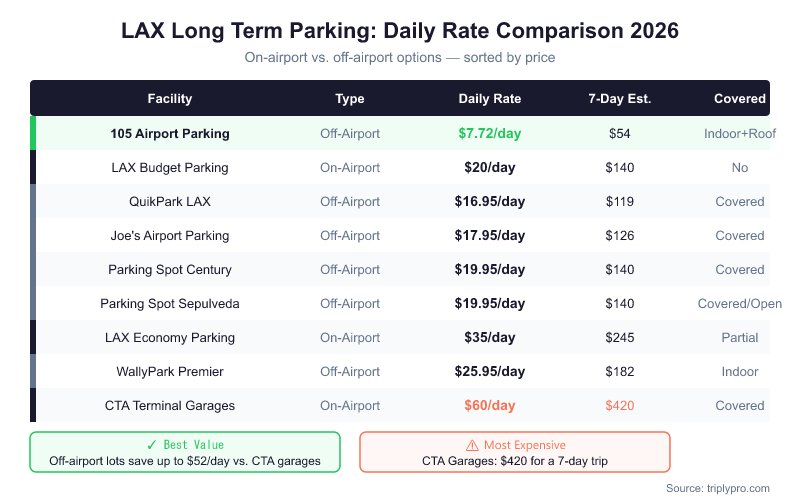
Task: Sort by the Daily Rate column header
Action: click(x=489, y=99)
